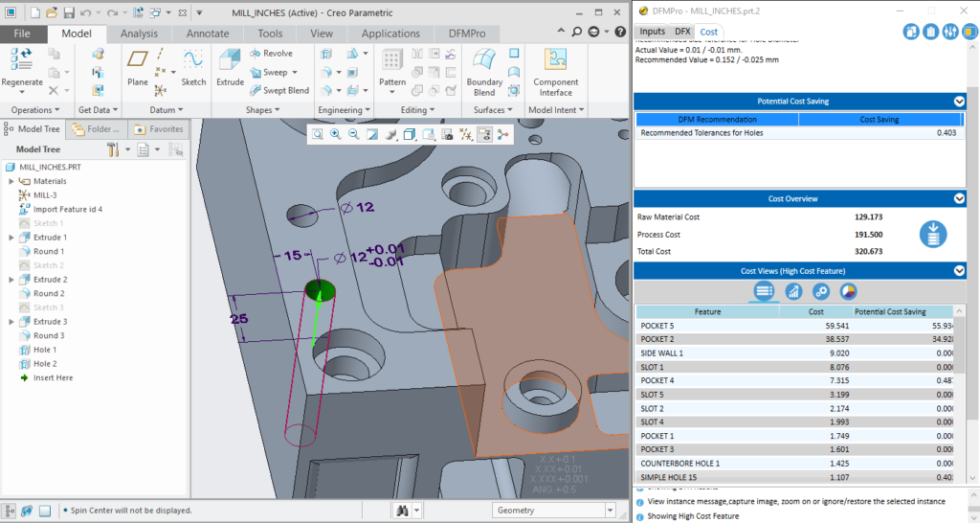Open a file from quick access toolbar

(x=52, y=12)
